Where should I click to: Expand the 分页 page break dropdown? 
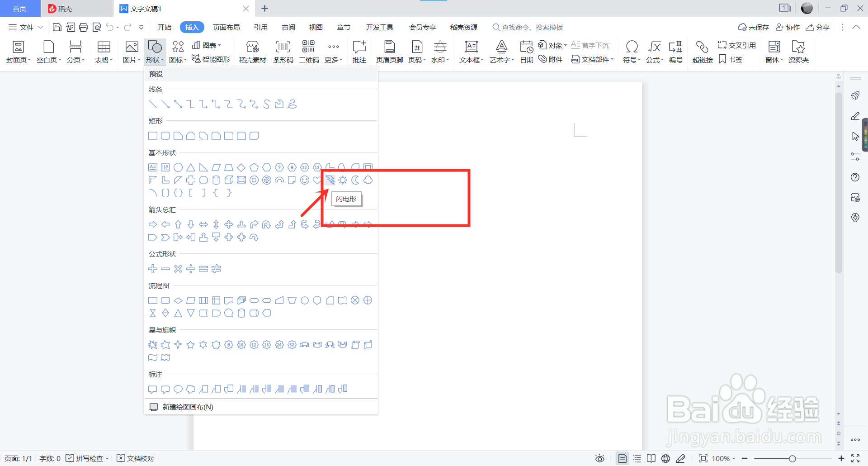[x=75, y=60]
